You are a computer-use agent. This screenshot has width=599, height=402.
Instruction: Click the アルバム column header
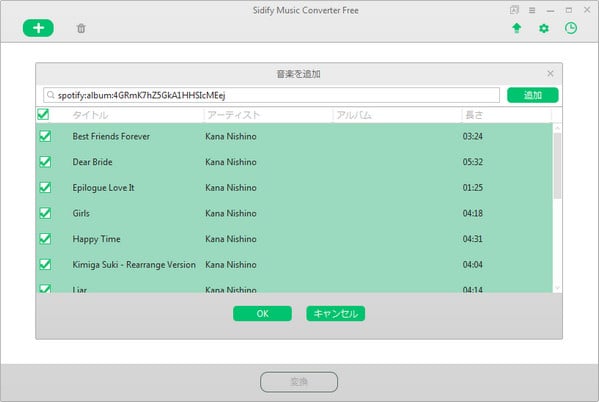[354, 115]
